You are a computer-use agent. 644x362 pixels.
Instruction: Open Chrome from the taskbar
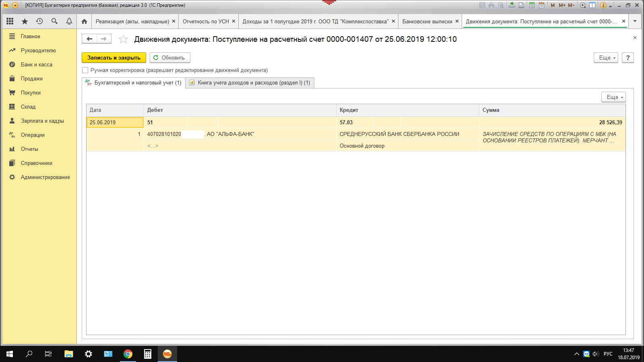128,354
